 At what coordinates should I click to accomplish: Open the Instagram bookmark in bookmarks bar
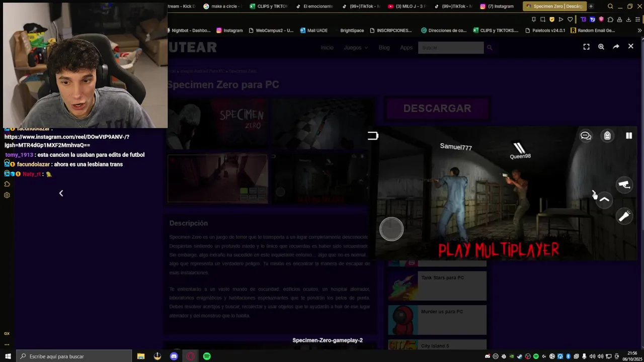pyautogui.click(x=229, y=30)
